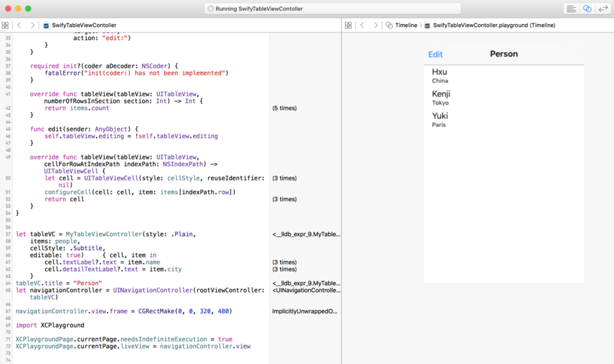Viewport: 614px width, 364px height.
Task: Click the activity spinner in status field
Action: click(x=210, y=8)
